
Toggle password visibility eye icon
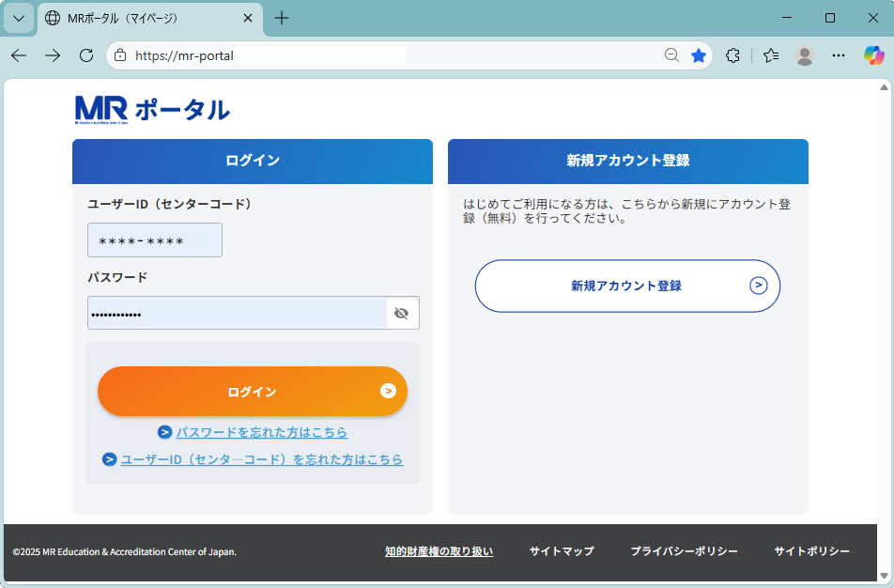402,314
